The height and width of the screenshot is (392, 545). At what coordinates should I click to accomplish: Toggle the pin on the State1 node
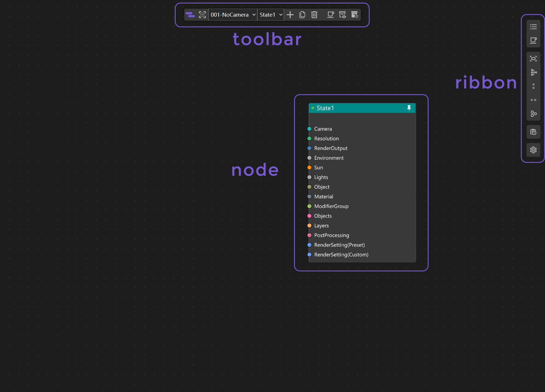coord(409,108)
